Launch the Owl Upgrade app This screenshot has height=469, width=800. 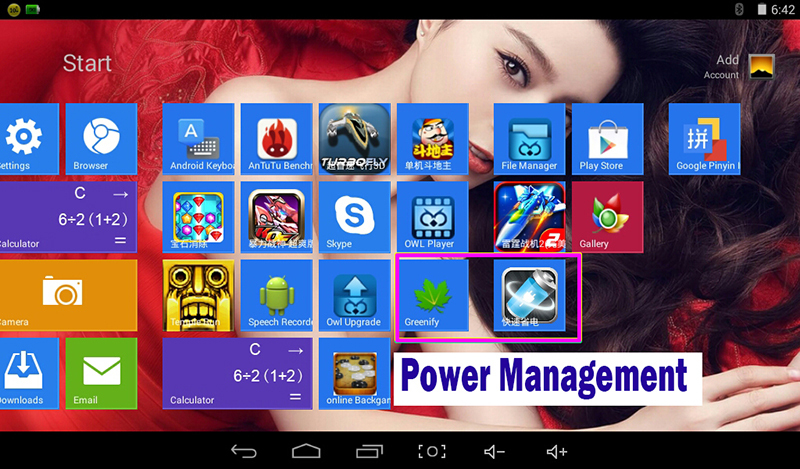coord(354,295)
